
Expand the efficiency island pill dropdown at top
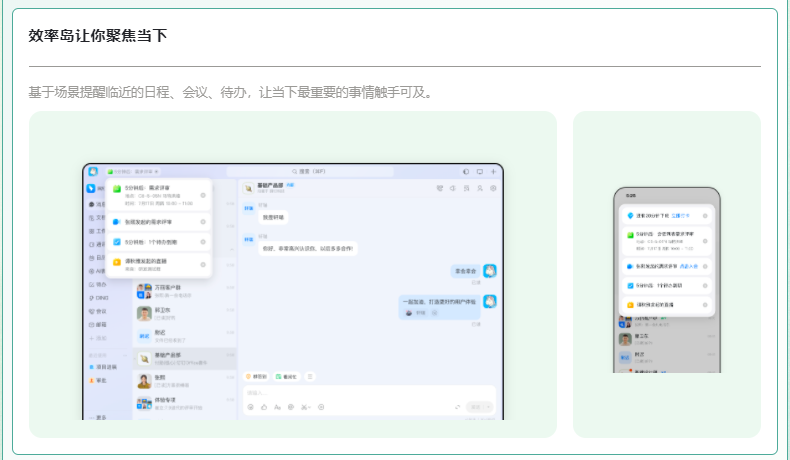pos(157,172)
